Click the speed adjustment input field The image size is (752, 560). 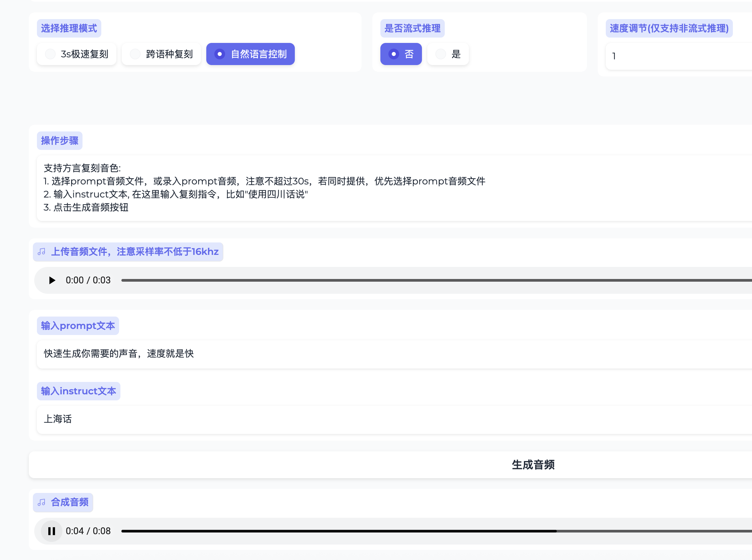click(x=679, y=56)
